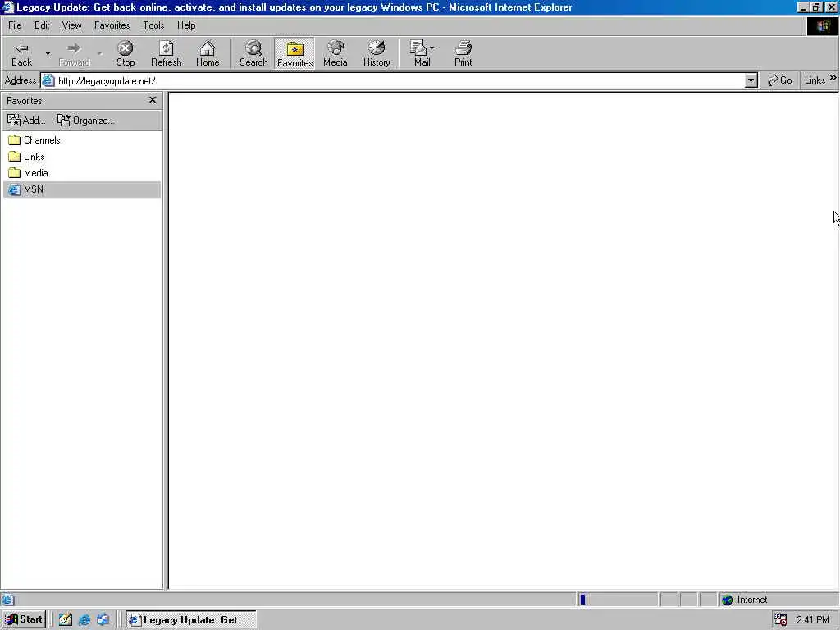This screenshot has width=840, height=630.
Task: Click the loading progress bar in status bar
Action: tap(618, 600)
